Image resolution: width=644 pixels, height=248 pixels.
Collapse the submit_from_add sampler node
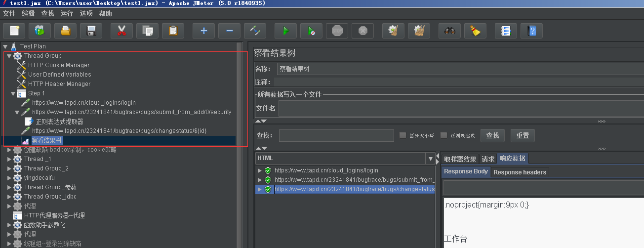(17, 112)
